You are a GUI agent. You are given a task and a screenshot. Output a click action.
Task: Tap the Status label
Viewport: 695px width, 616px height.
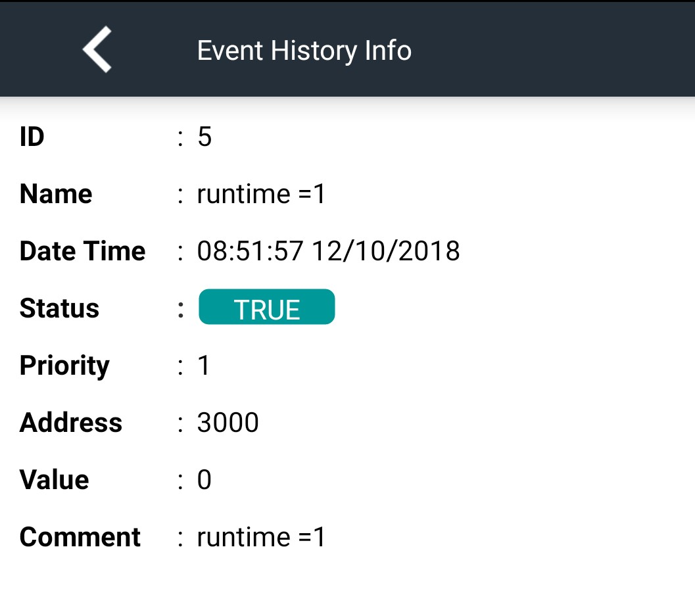pyautogui.click(x=59, y=308)
